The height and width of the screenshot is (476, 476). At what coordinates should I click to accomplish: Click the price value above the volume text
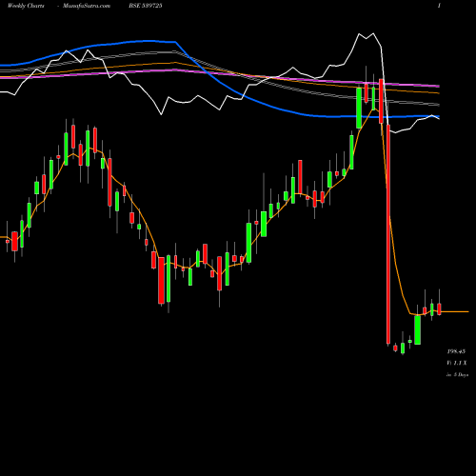[x=456, y=351]
